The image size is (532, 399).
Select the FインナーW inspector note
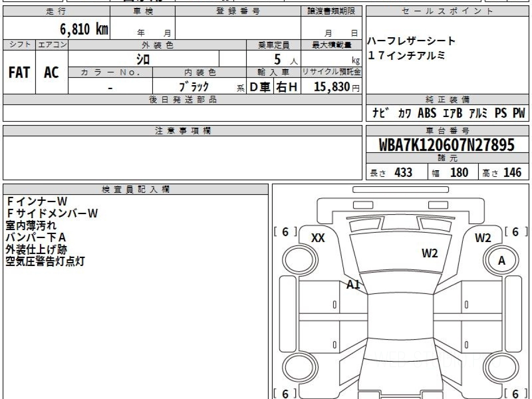(37, 202)
